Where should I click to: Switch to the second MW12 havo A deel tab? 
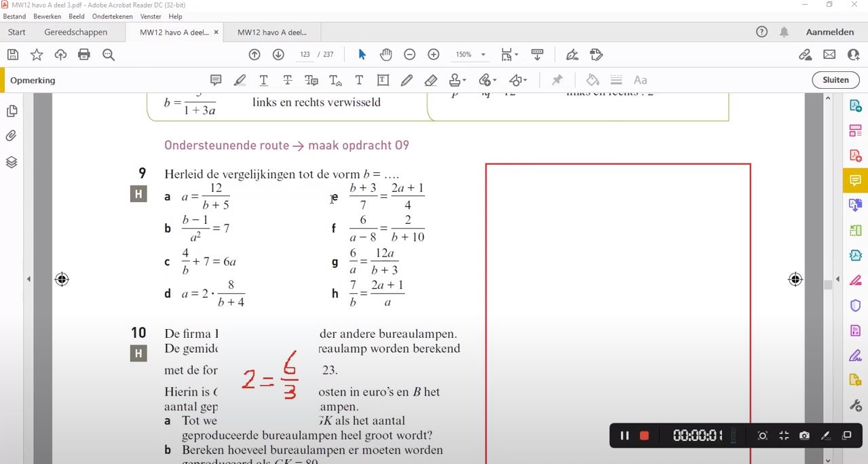point(272,32)
